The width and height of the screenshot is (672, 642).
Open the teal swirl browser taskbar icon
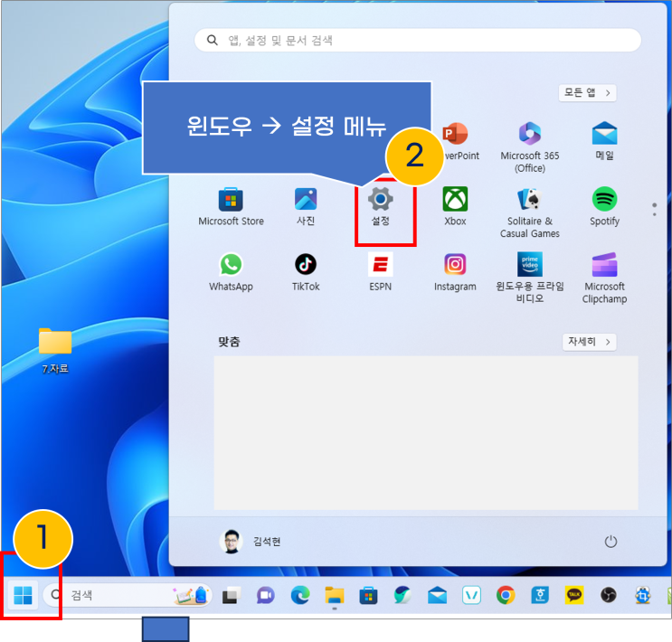click(x=402, y=595)
